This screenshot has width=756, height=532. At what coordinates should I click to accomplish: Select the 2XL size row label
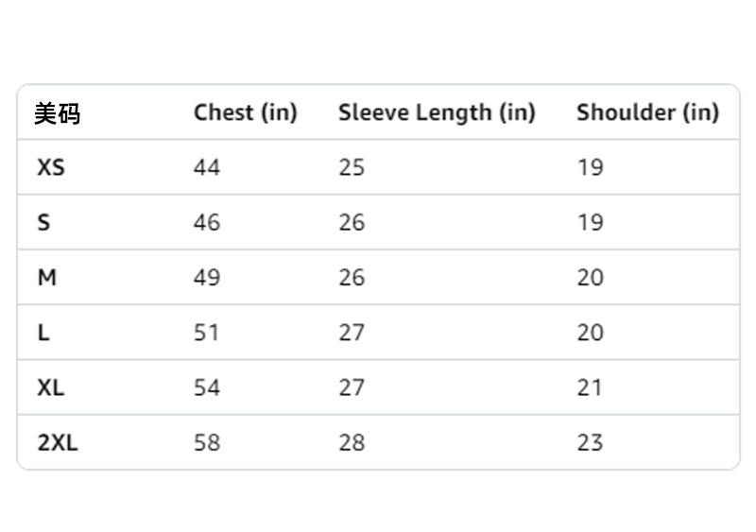tap(58, 442)
